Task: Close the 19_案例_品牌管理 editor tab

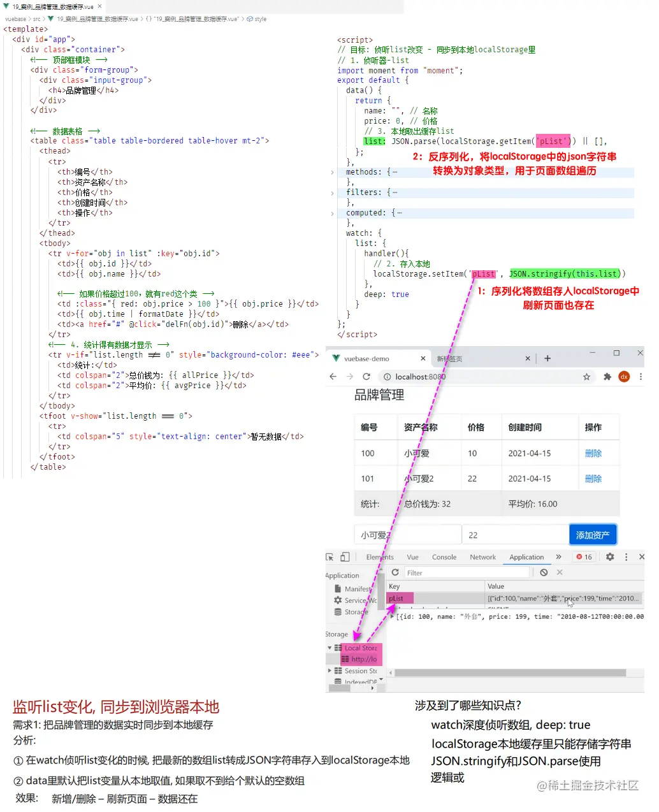Action: pos(99,6)
